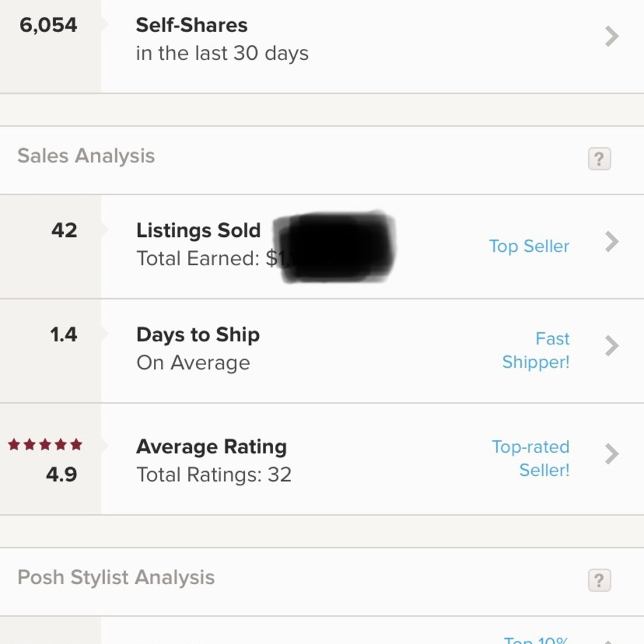This screenshot has width=644, height=644.
Task: Open the Listings Sold label
Action: [x=198, y=230]
